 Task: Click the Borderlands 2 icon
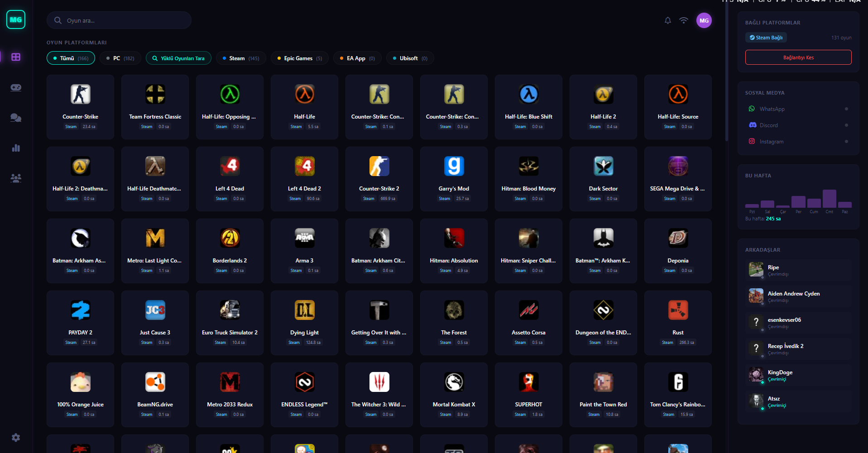click(x=230, y=238)
